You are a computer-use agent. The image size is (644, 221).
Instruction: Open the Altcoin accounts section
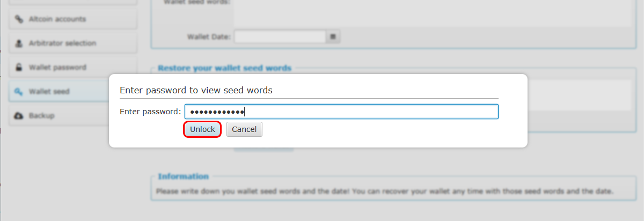(72, 19)
